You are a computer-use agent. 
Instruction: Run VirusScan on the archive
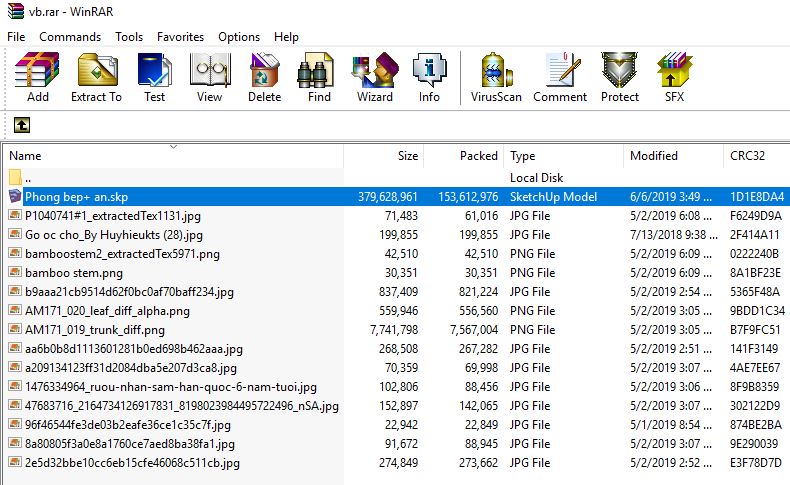(496, 71)
